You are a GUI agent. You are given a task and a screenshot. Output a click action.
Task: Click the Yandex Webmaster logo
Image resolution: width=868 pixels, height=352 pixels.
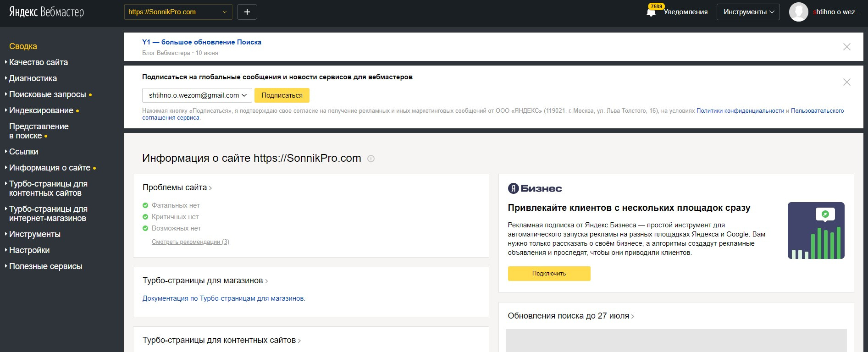tap(46, 12)
